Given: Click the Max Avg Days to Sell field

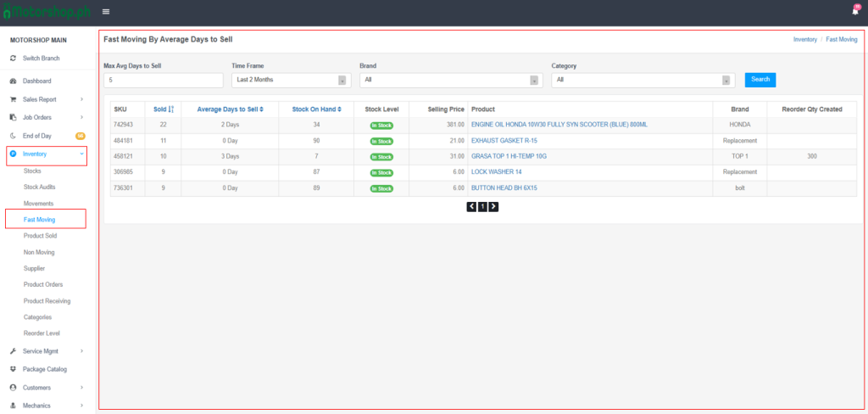Looking at the screenshot, I should click(163, 80).
